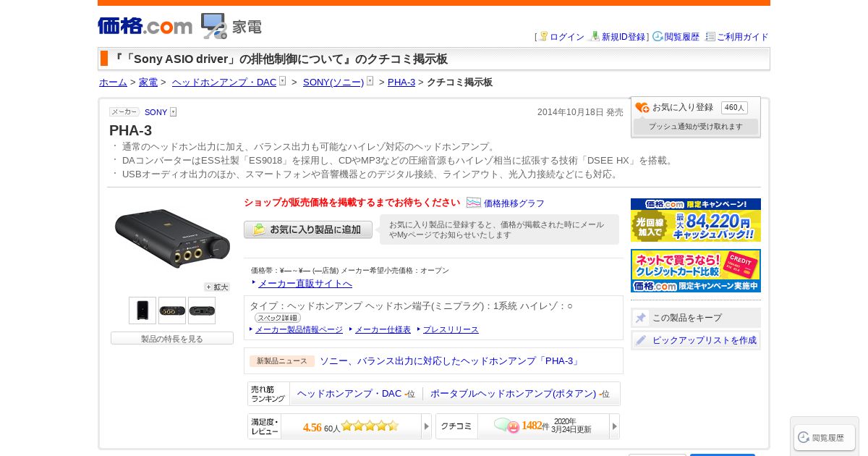Click プッシュ通知が受け取れます button
This screenshot has height=456, width=868.
pyautogui.click(x=696, y=127)
